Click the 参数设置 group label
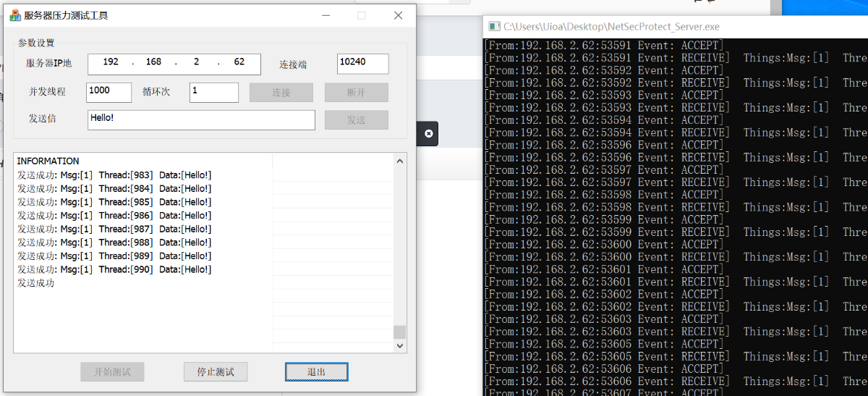Screen dimensions: 868x396 [36, 43]
